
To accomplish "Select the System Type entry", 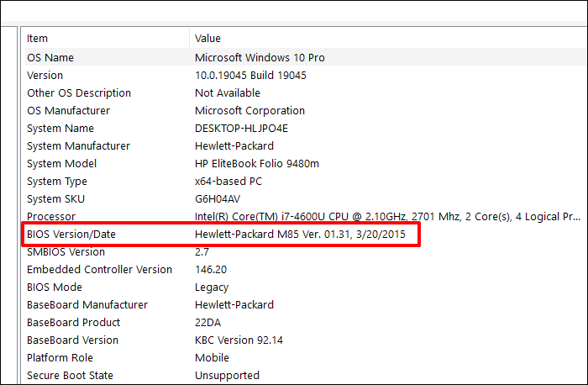I will click(58, 182).
